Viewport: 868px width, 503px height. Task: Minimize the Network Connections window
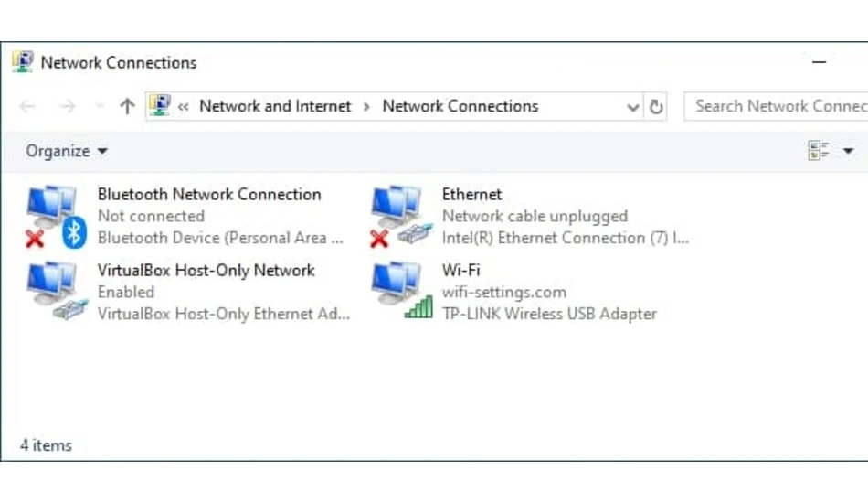820,62
